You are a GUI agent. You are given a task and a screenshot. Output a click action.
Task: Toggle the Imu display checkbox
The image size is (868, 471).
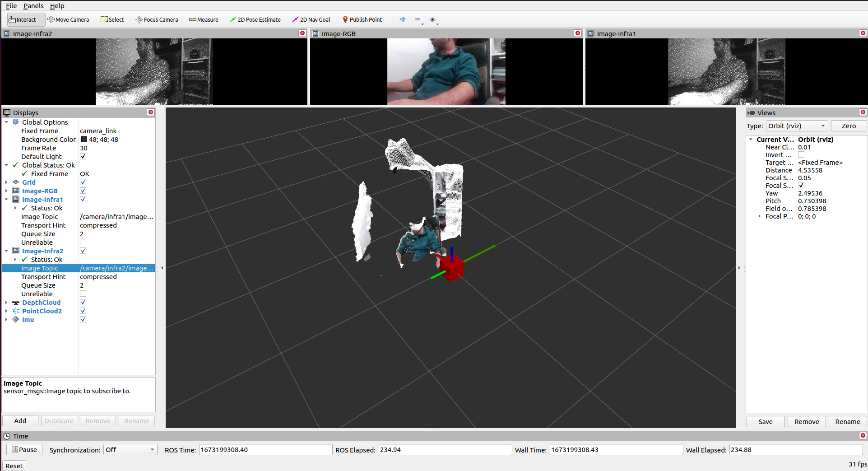83,320
